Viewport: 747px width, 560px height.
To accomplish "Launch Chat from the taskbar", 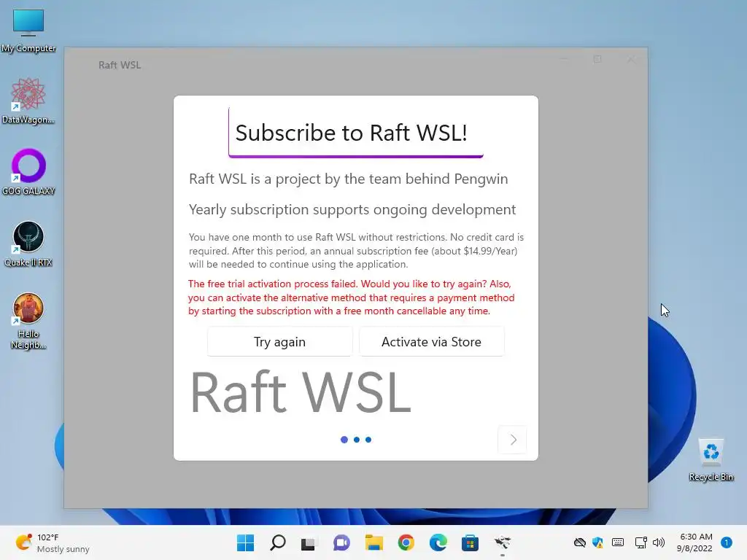I will pyautogui.click(x=341, y=542).
